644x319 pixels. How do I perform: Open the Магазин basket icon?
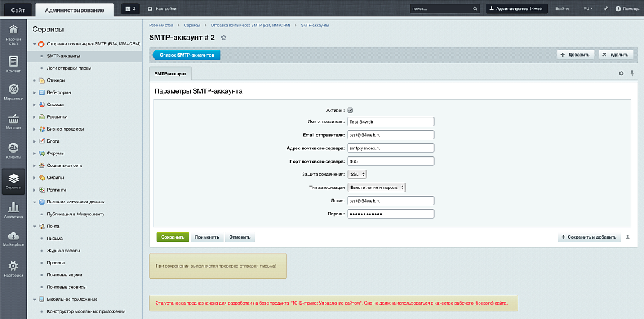tap(13, 121)
